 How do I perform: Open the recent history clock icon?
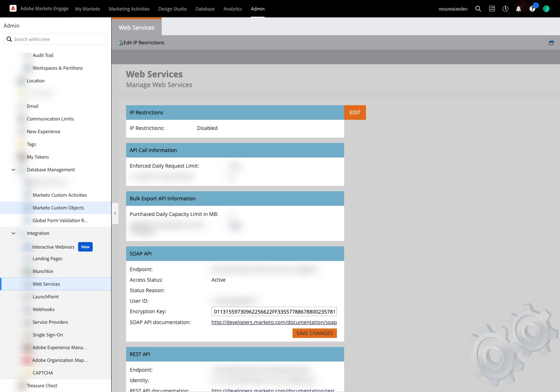505,9
